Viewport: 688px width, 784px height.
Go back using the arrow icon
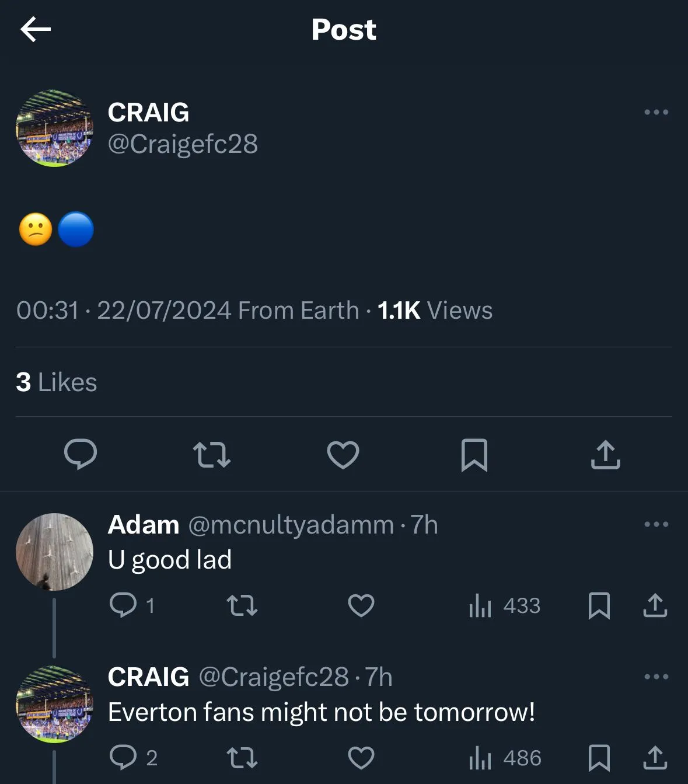tap(36, 30)
